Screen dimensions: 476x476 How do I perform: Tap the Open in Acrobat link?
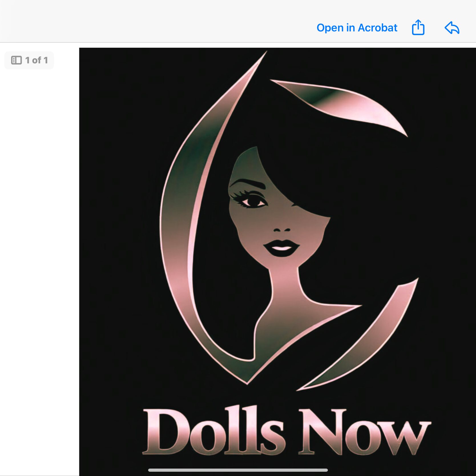pos(357,28)
